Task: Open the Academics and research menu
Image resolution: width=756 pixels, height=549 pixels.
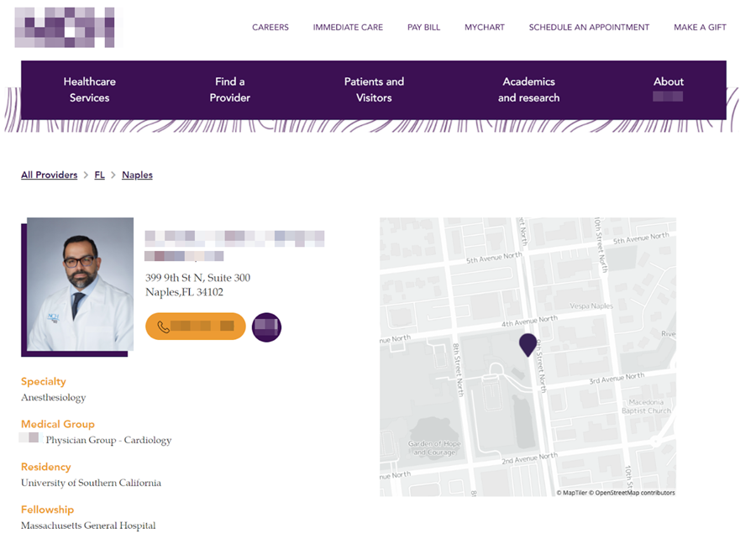Action: pyautogui.click(x=528, y=90)
